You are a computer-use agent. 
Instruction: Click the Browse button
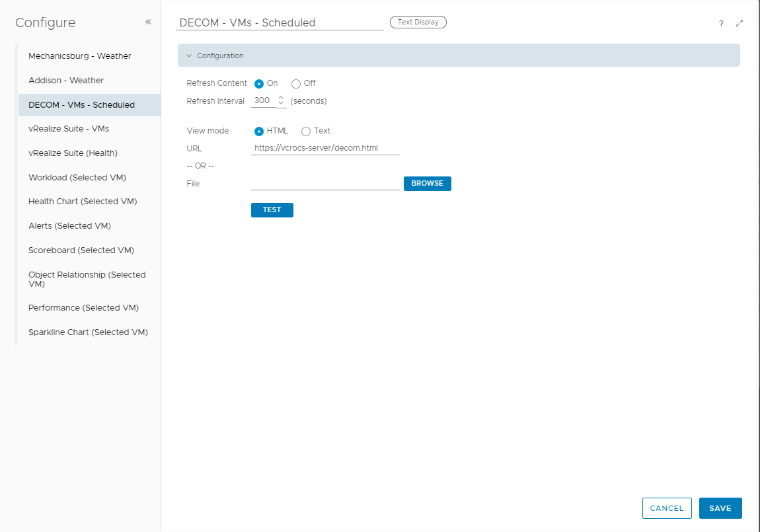click(427, 183)
